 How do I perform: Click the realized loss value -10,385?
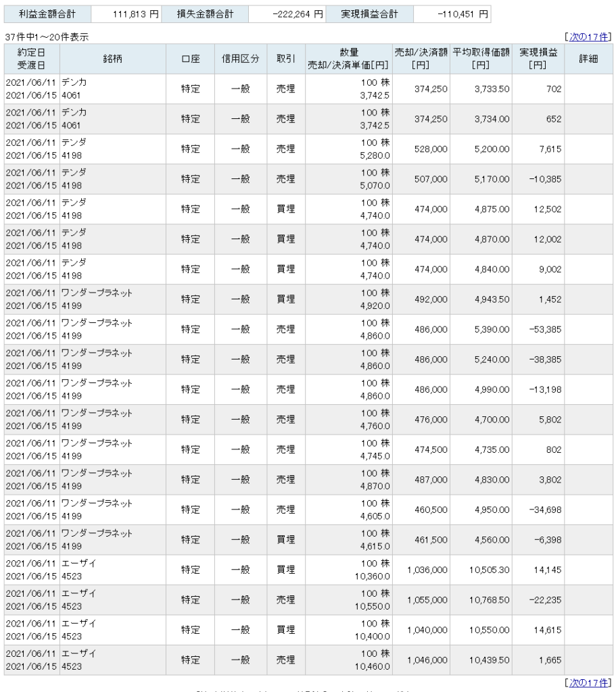click(546, 178)
